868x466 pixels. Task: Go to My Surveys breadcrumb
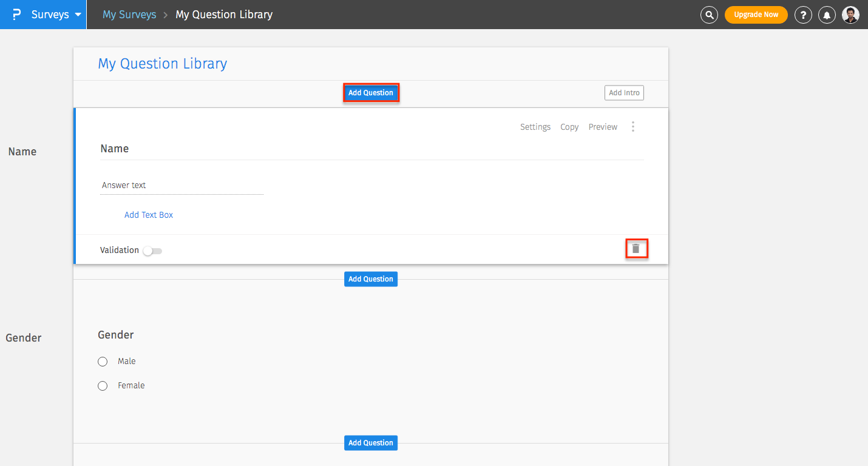(129, 15)
